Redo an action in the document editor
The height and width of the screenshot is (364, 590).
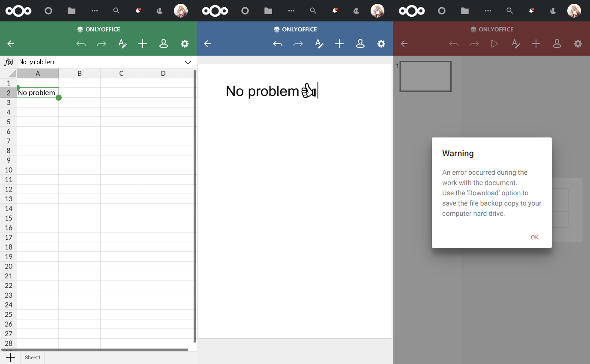coord(298,44)
